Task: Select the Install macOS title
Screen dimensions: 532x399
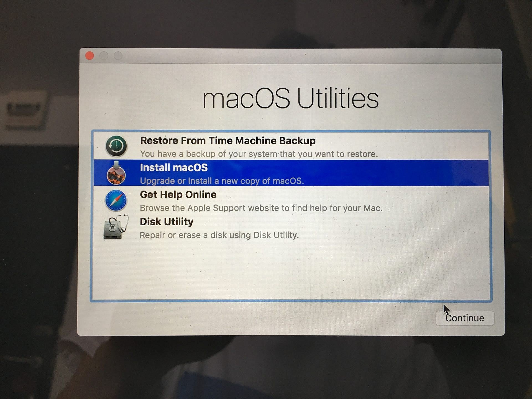Action: (x=174, y=168)
